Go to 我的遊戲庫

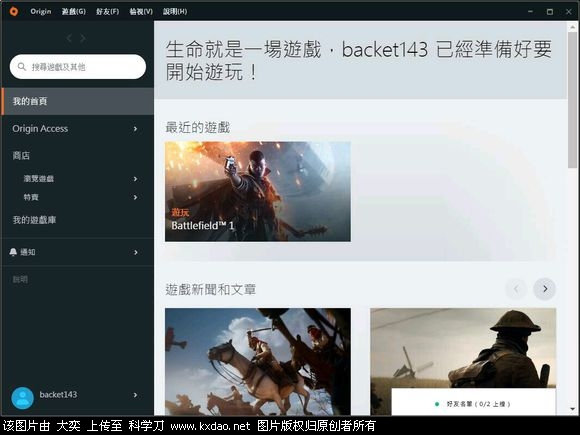[x=34, y=220]
